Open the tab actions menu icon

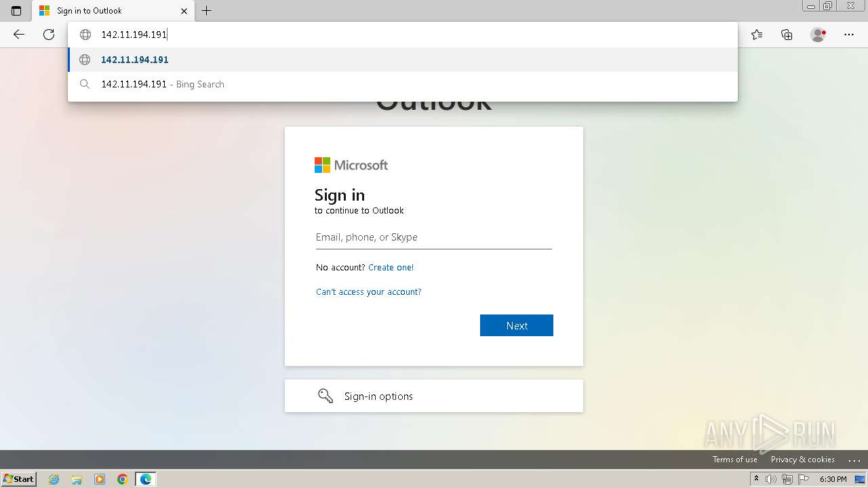click(16, 11)
